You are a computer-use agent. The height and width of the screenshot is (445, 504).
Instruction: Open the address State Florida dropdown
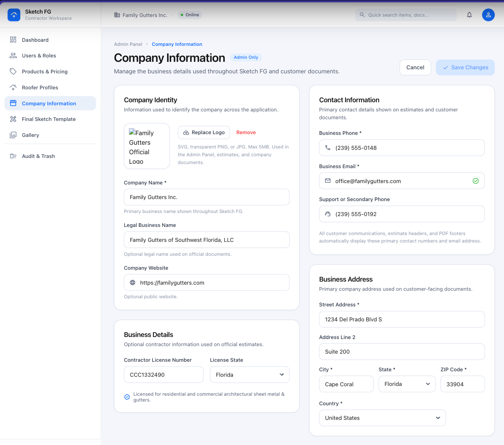(407, 384)
